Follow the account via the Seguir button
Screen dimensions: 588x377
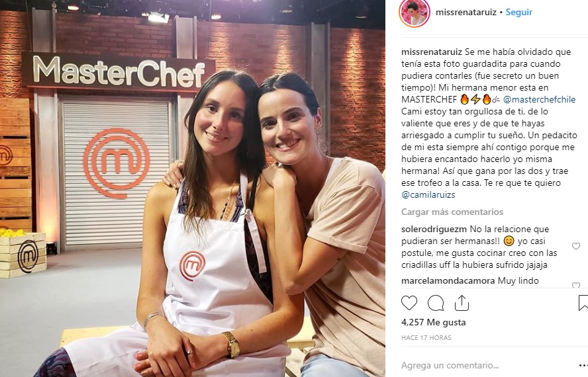point(519,12)
